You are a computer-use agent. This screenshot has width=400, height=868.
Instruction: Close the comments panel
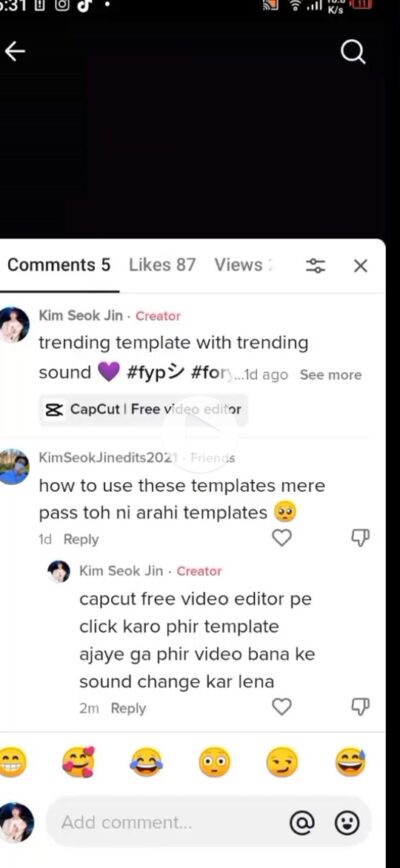pyautogui.click(x=360, y=266)
